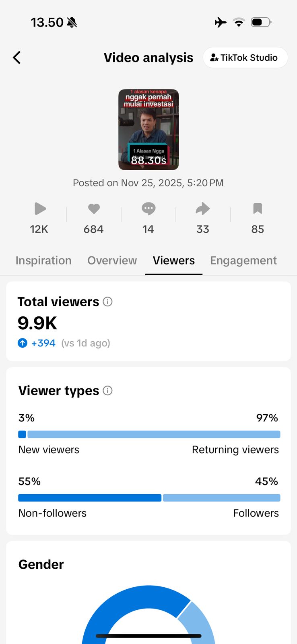Image resolution: width=297 pixels, height=644 pixels.
Task: Select the Viewers tab
Action: (x=173, y=260)
